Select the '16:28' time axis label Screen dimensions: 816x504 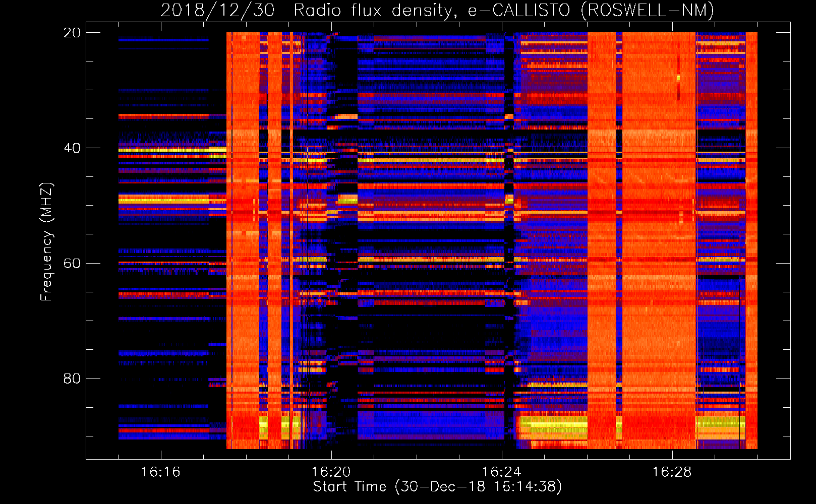672,472
